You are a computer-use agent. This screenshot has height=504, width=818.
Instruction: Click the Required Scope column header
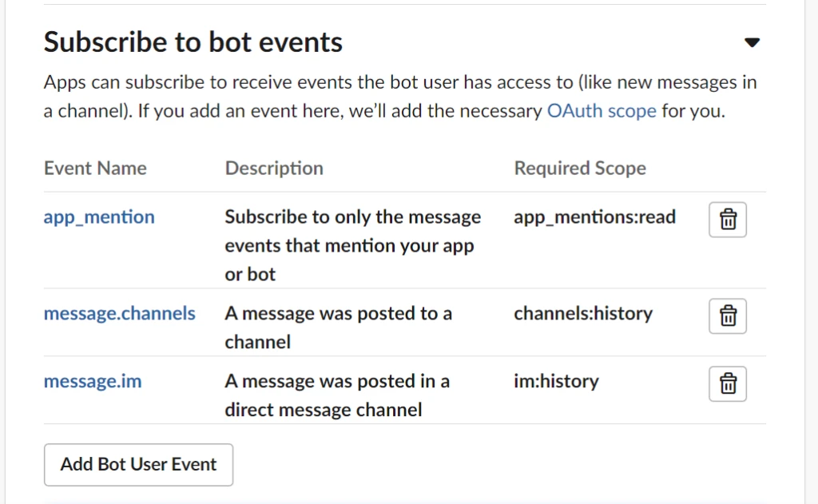[x=580, y=169]
